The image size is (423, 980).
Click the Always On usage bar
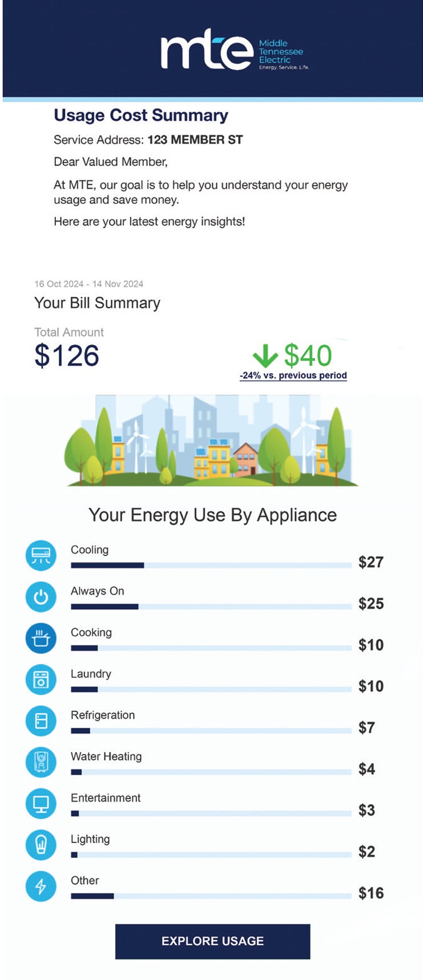211,607
